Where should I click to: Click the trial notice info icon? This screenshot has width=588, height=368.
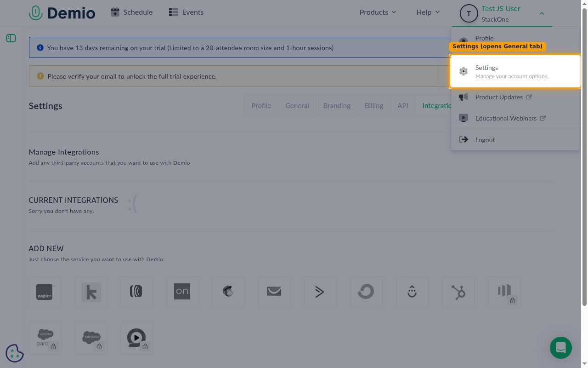40,48
